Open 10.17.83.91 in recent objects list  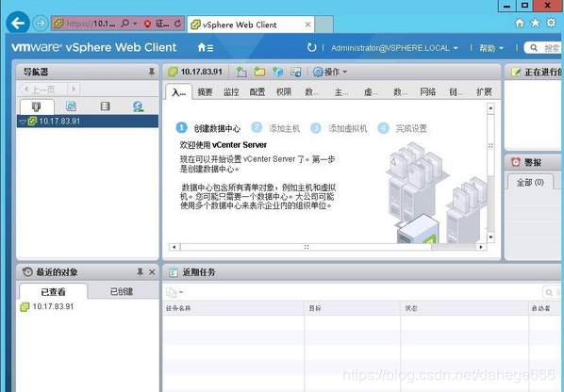pos(53,307)
